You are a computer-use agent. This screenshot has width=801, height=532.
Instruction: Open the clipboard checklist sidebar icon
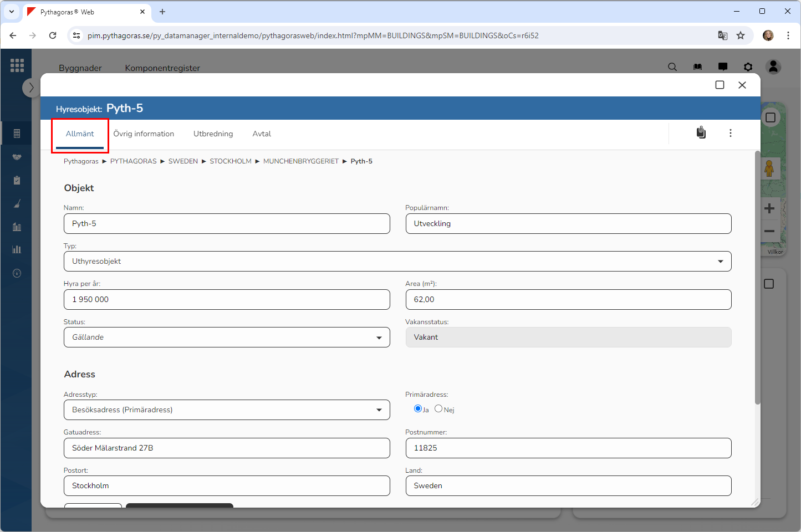coord(17,180)
